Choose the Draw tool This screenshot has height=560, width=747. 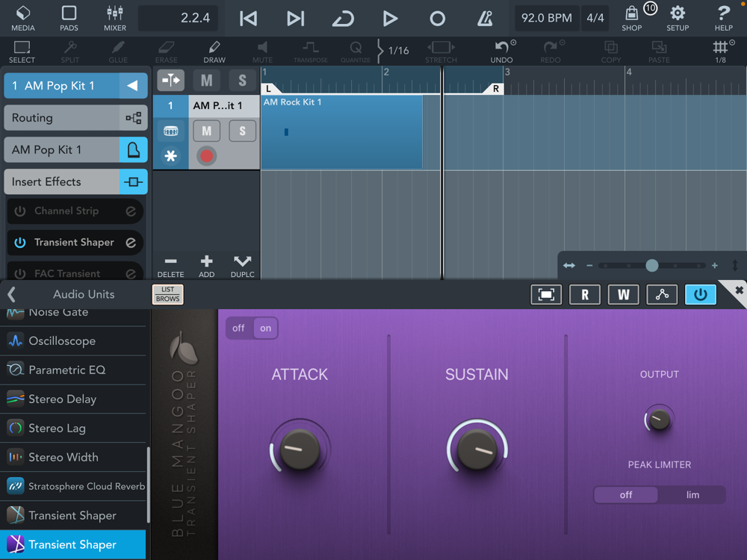tap(214, 52)
